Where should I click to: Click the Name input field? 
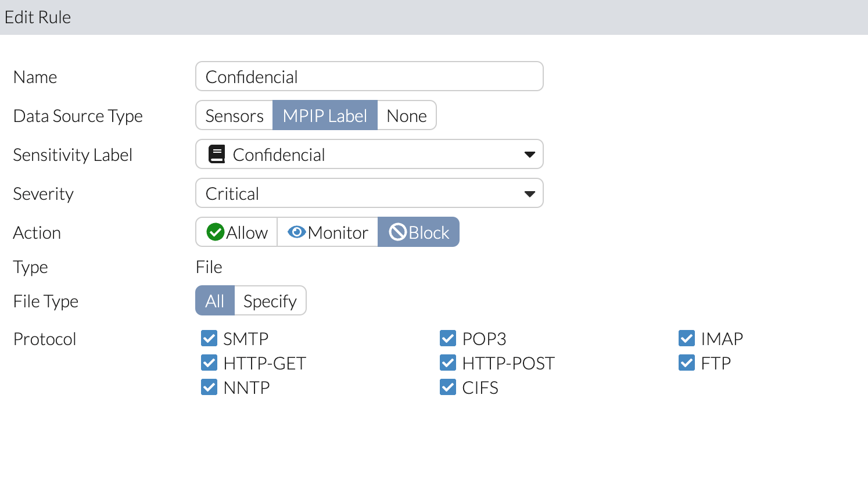point(369,77)
